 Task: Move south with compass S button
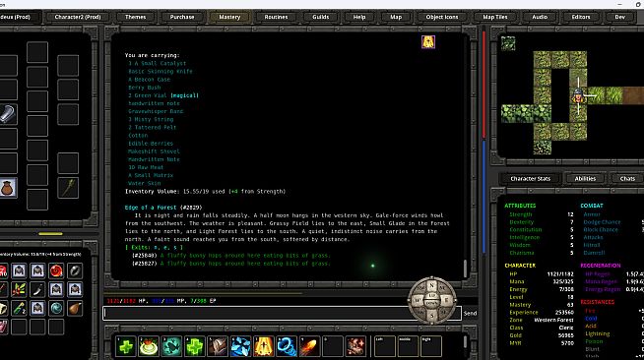coord(431,316)
